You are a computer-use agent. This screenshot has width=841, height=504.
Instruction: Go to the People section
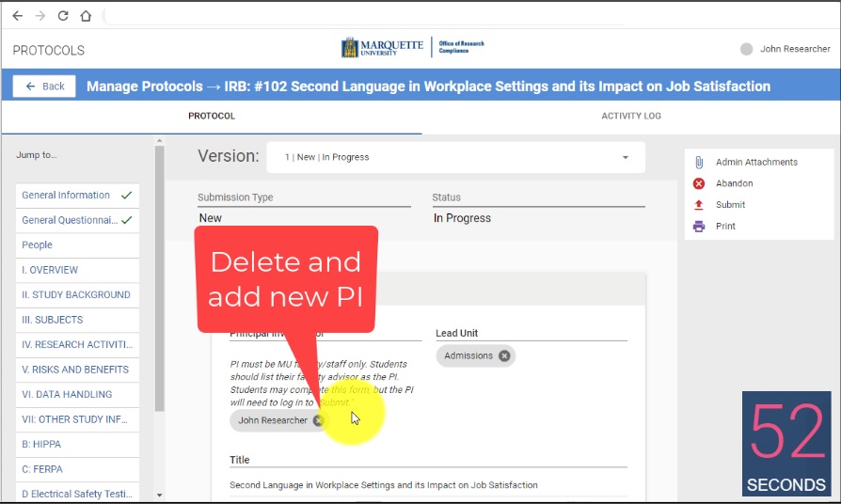pos(38,244)
